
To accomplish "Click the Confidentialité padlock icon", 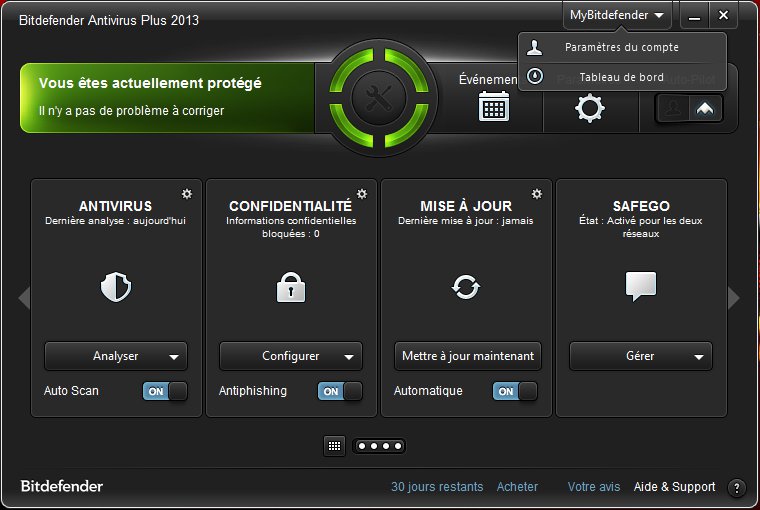I will click(x=290, y=288).
